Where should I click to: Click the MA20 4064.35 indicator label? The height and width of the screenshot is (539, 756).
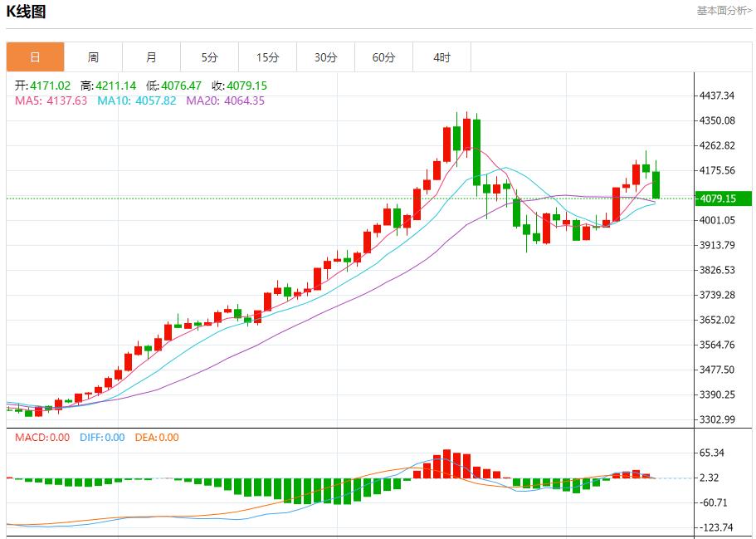pyautogui.click(x=225, y=100)
